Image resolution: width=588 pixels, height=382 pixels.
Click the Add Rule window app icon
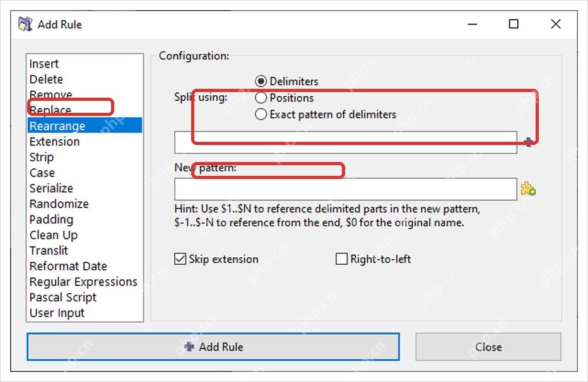pyautogui.click(x=25, y=25)
